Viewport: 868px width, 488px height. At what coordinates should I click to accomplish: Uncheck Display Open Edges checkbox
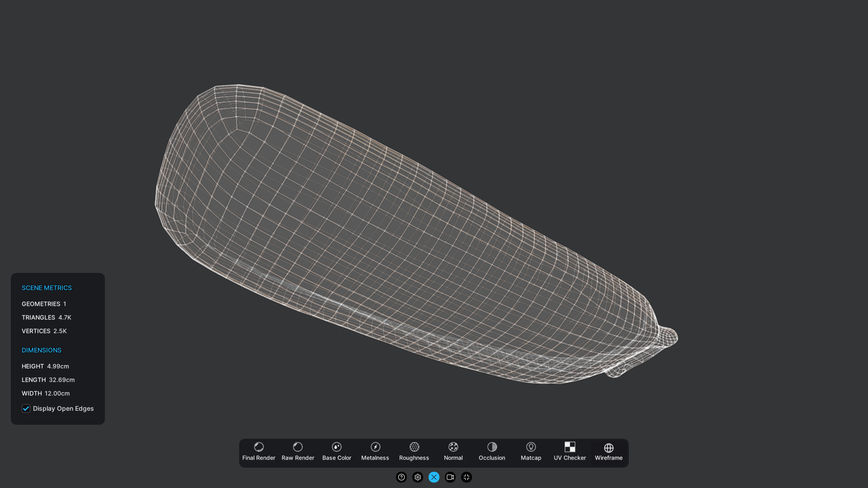point(26,408)
